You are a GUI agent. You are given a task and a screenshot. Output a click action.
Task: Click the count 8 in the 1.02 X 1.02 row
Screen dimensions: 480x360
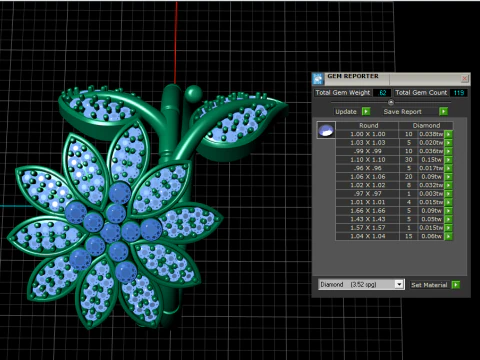pos(408,185)
